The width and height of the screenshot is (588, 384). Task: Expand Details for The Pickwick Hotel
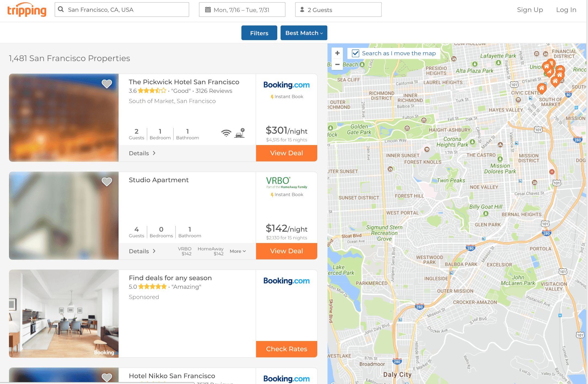142,153
